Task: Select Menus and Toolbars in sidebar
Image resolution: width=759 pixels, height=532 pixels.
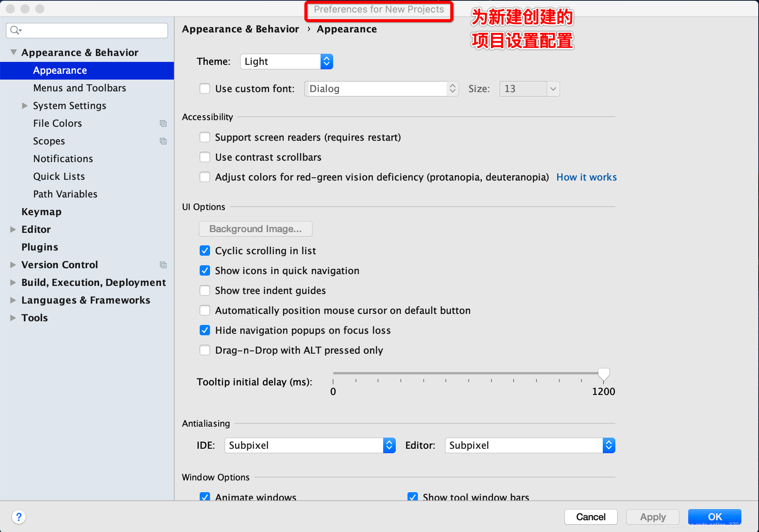Action: [x=81, y=88]
